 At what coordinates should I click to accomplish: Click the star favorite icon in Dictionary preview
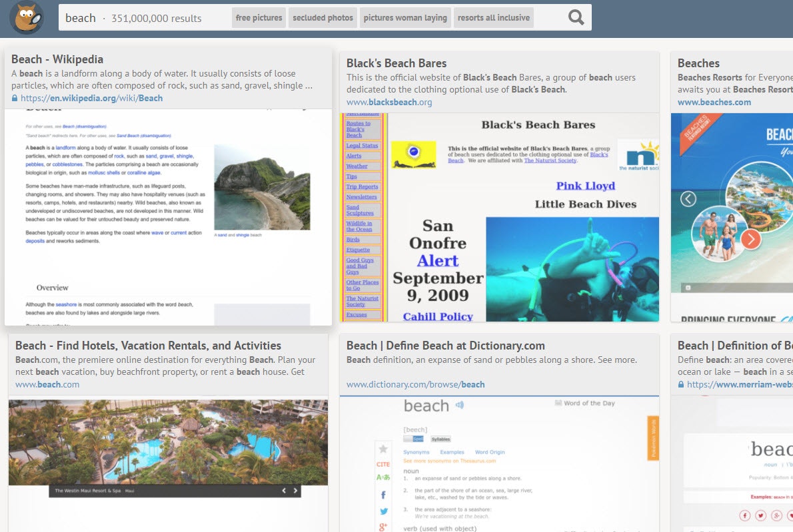pyautogui.click(x=383, y=449)
